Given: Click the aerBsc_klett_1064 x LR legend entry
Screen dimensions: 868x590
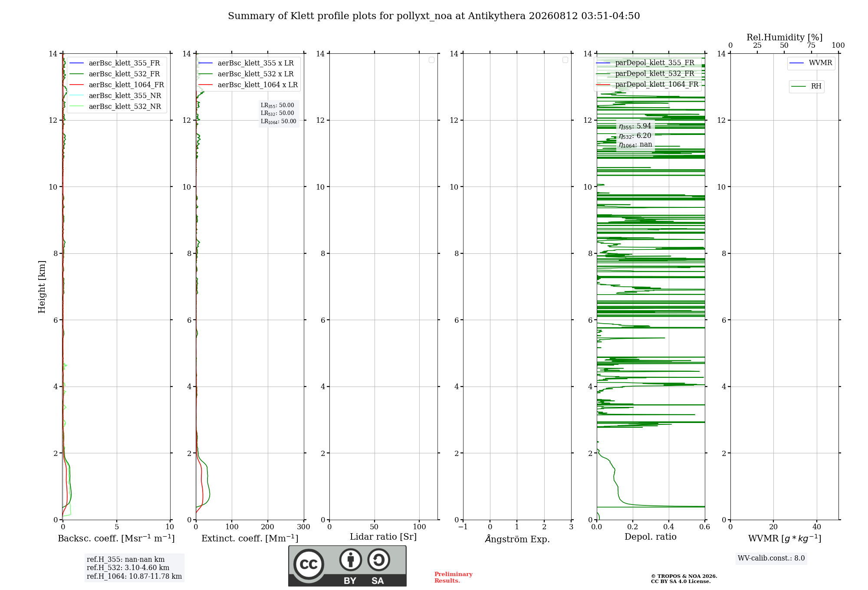Looking at the screenshot, I should click(248, 85).
